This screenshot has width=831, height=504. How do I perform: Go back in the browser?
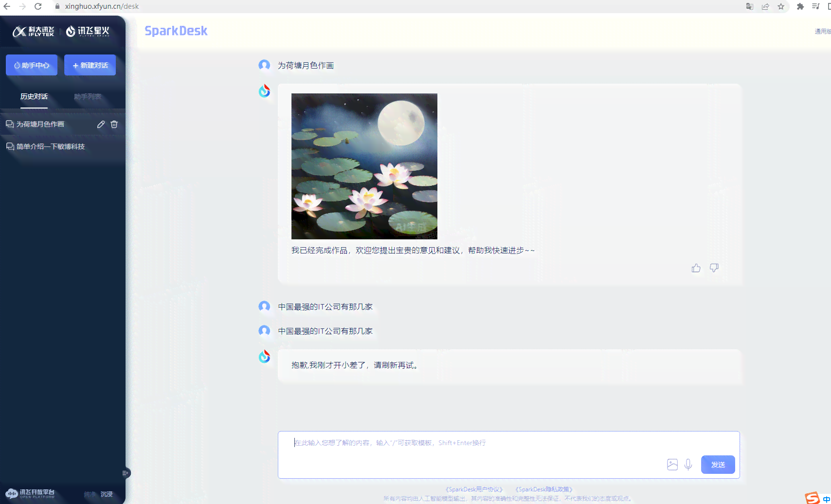point(7,6)
